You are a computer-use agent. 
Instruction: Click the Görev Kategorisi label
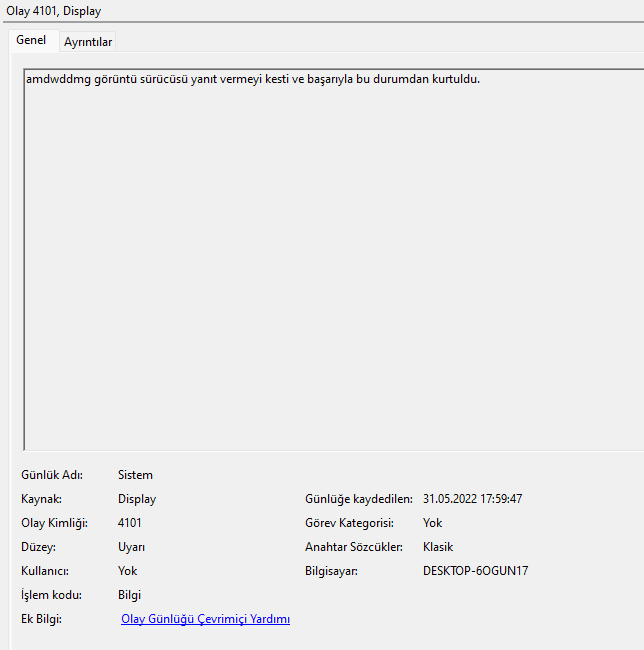pyautogui.click(x=349, y=523)
